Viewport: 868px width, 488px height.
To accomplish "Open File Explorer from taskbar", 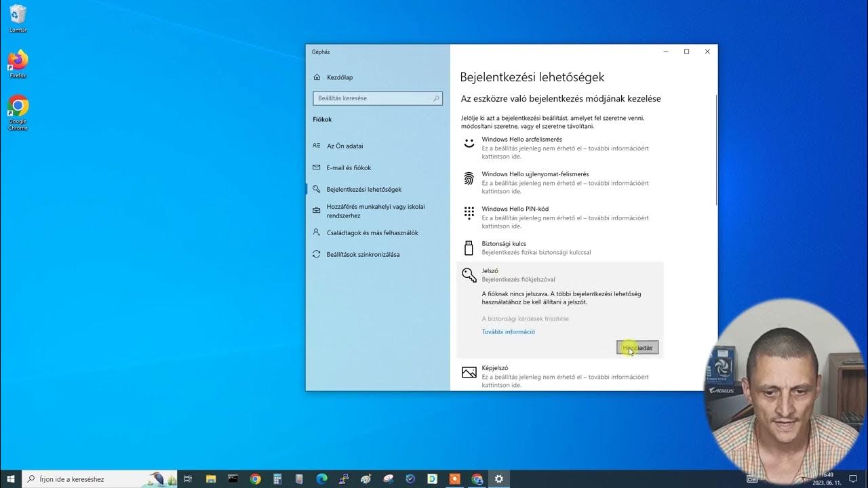I will tap(211, 479).
